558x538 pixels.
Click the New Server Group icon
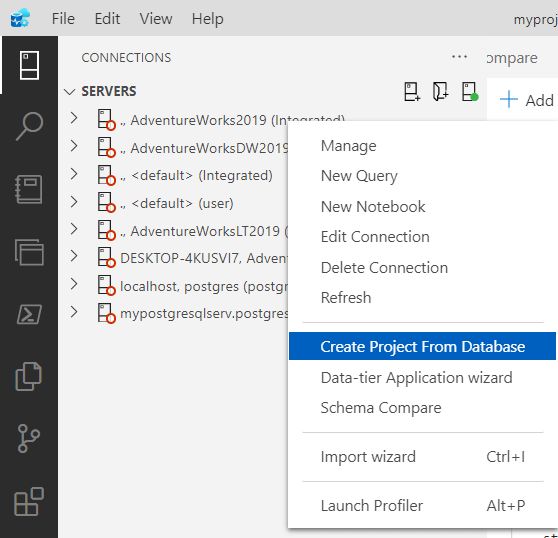coord(441,91)
